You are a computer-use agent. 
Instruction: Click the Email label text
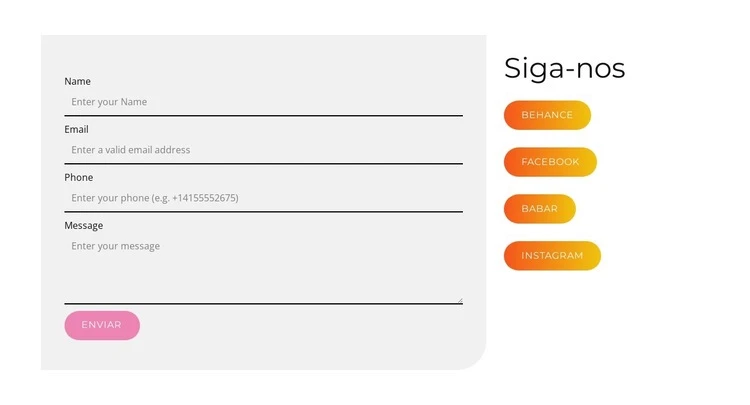pyautogui.click(x=76, y=129)
